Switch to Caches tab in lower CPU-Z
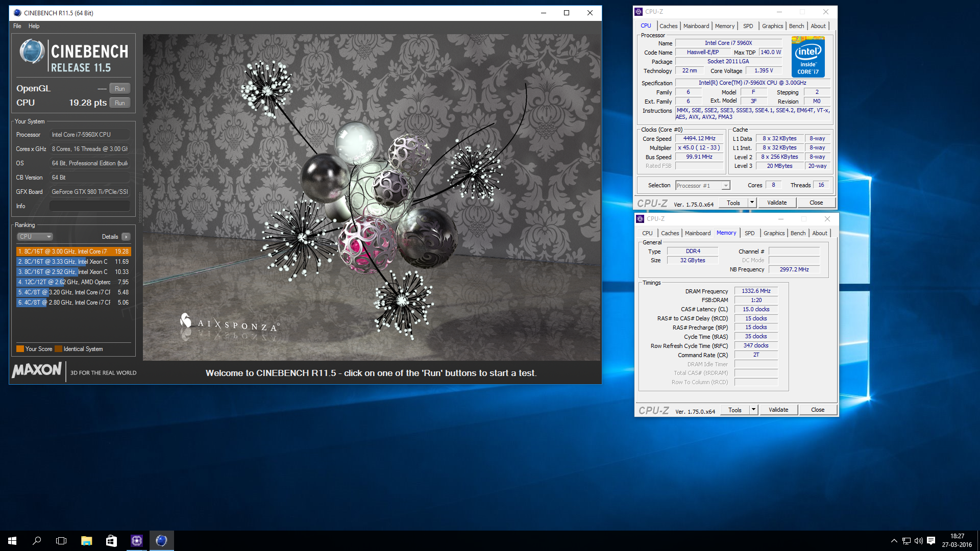Viewport: 980px width, 551px height. 670,233
